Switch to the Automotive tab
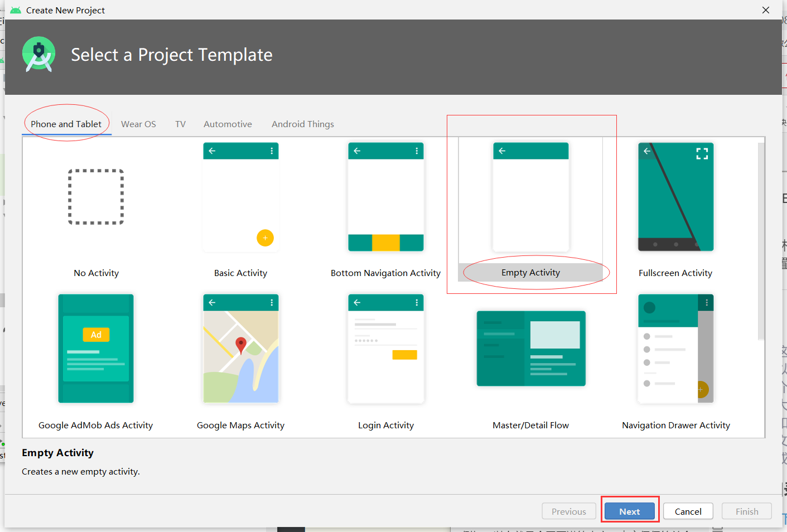This screenshot has width=787, height=532. coord(228,124)
